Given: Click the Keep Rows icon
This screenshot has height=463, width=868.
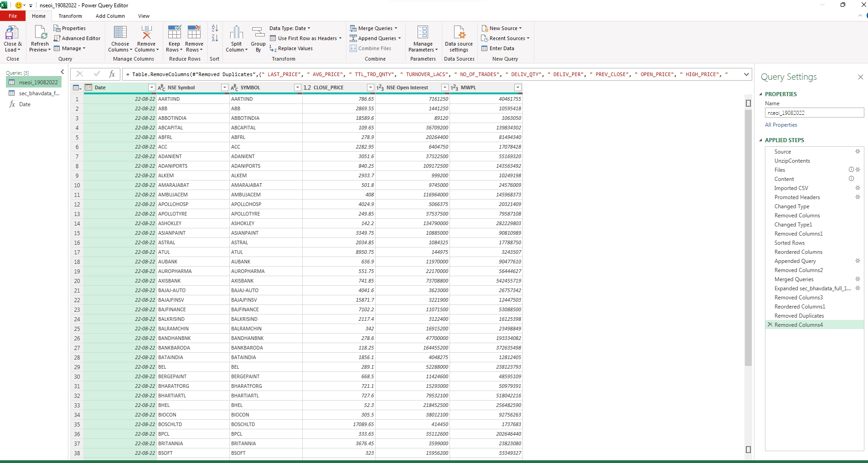Looking at the screenshot, I should point(174,33).
